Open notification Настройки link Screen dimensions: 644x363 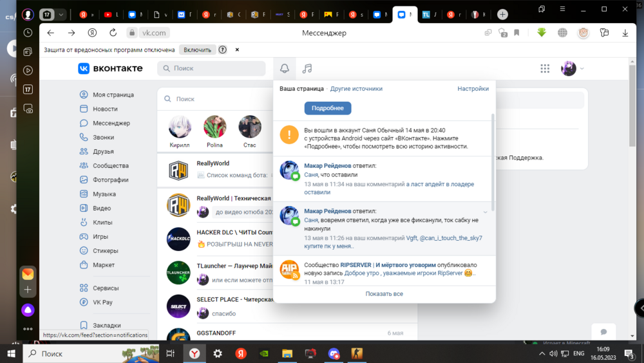473,89
